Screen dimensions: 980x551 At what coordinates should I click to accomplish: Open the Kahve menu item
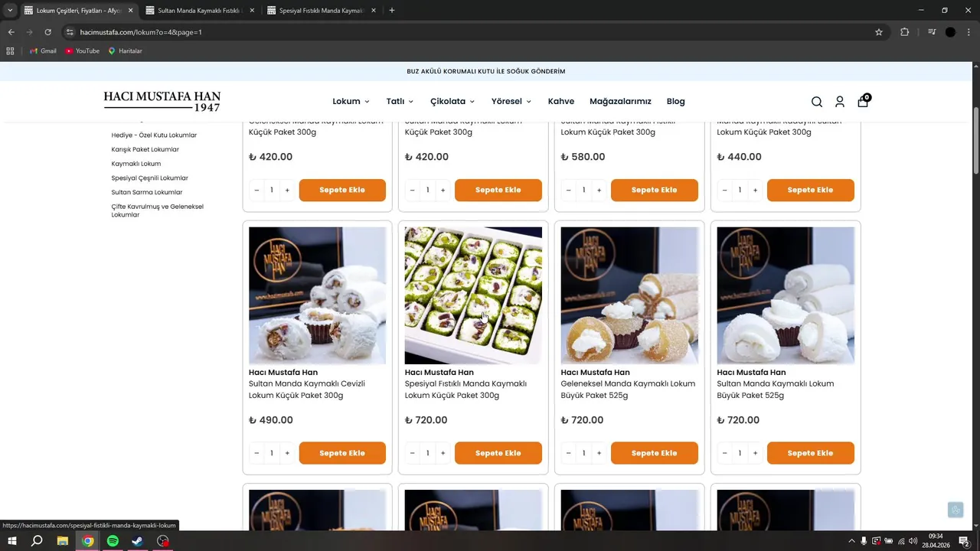point(561,101)
